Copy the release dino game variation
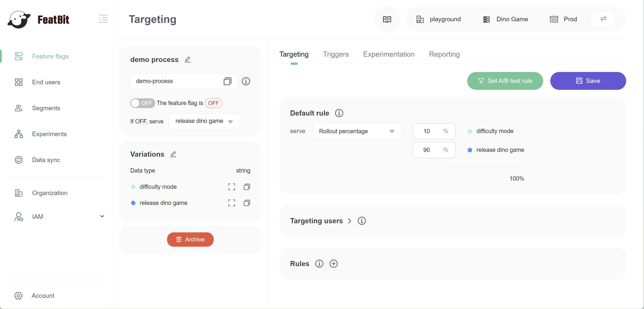This screenshot has width=644, height=309. (x=247, y=203)
